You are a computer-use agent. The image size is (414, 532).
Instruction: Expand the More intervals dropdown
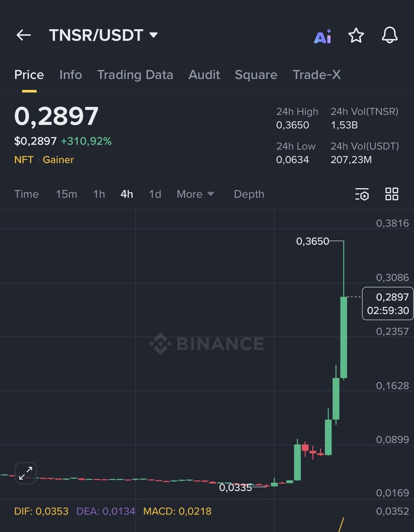(x=195, y=194)
